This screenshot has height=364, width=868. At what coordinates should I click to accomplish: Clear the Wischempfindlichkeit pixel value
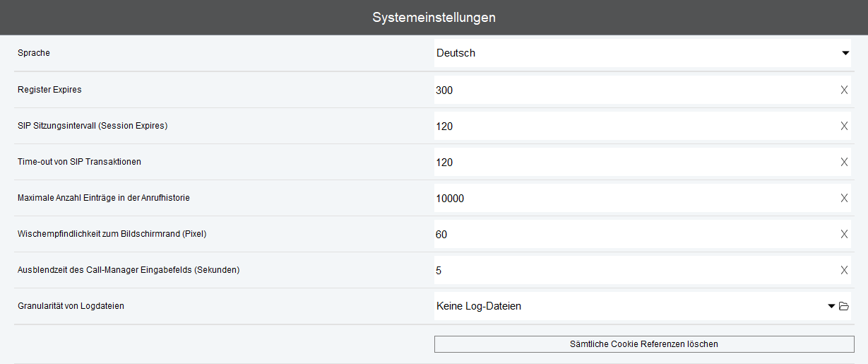(x=844, y=234)
